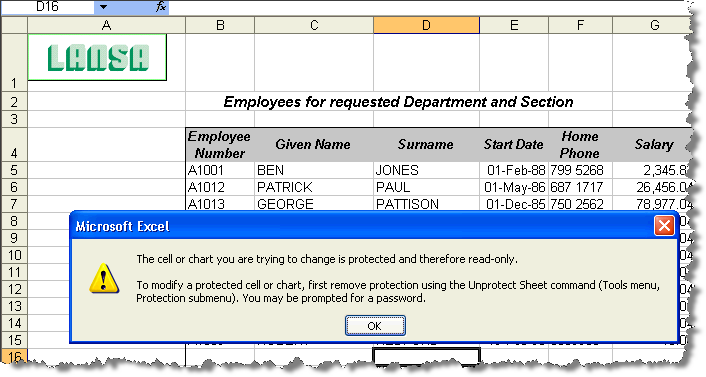Select row 4 header
Screen dimensions: 706x377
(x=14, y=145)
